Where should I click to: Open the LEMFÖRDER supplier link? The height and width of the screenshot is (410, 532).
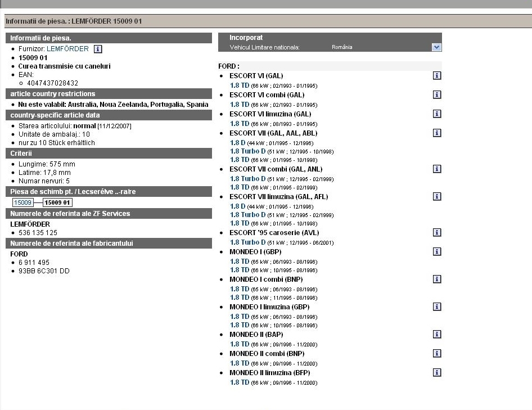(67, 49)
